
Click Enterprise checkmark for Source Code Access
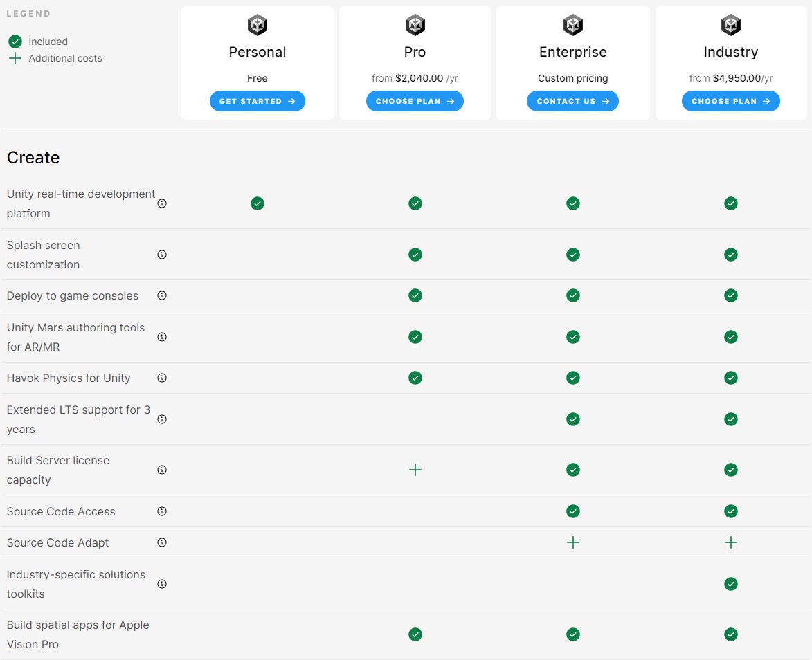click(x=572, y=511)
